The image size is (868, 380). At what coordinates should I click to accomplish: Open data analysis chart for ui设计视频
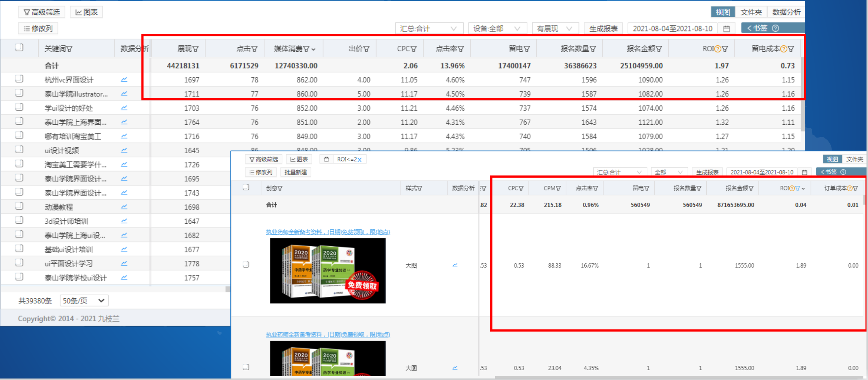[124, 150]
